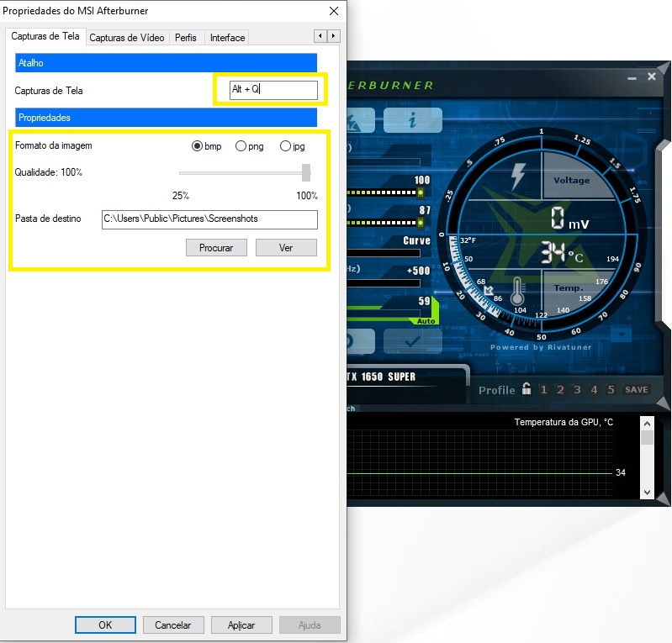Viewport: 672px width, 643px height.
Task: Click the 'Formato da imagem' label
Action: pos(54,145)
